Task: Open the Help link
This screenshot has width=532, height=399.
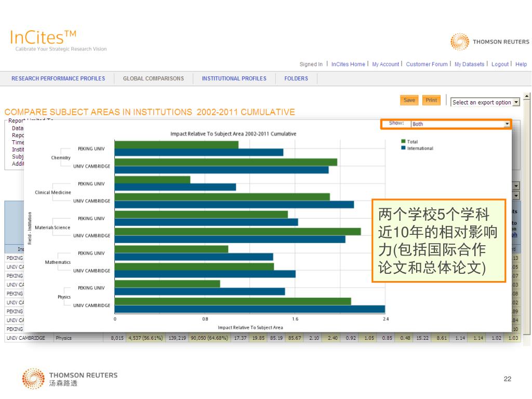Action: (x=521, y=64)
